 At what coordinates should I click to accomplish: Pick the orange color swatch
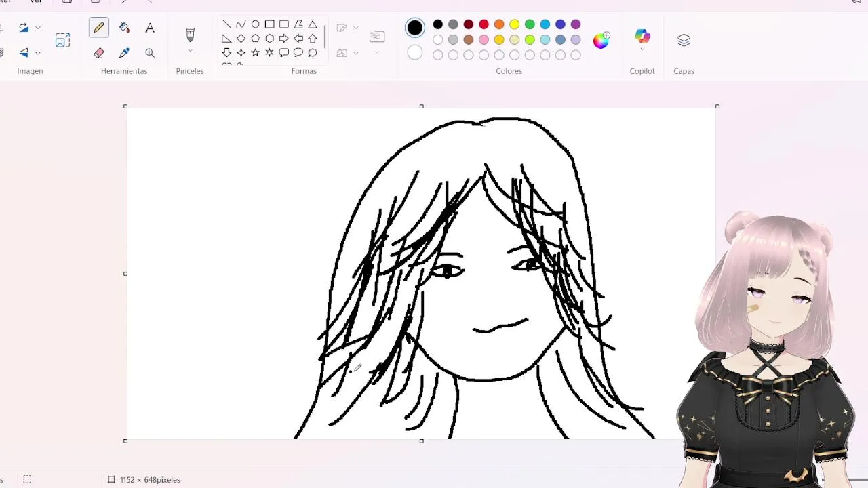click(x=499, y=24)
